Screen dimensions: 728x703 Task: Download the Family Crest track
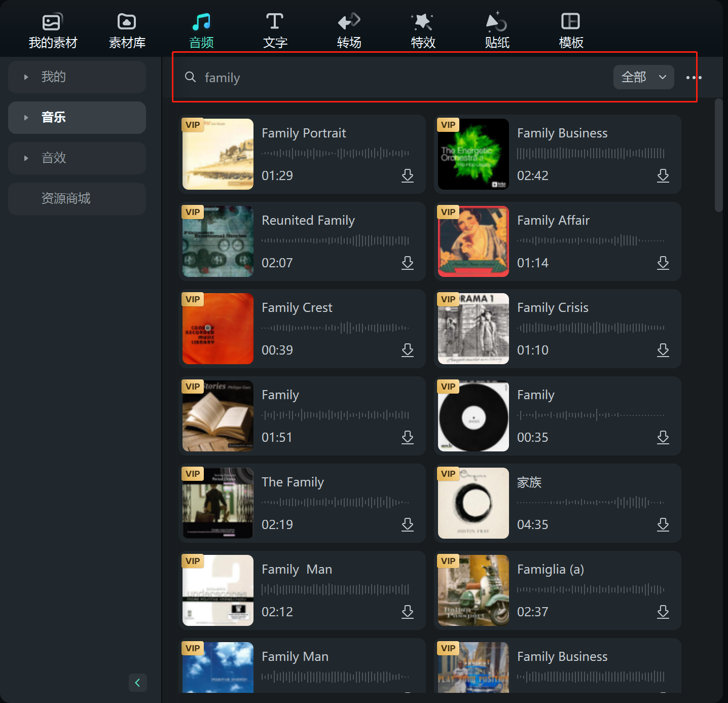tap(408, 350)
